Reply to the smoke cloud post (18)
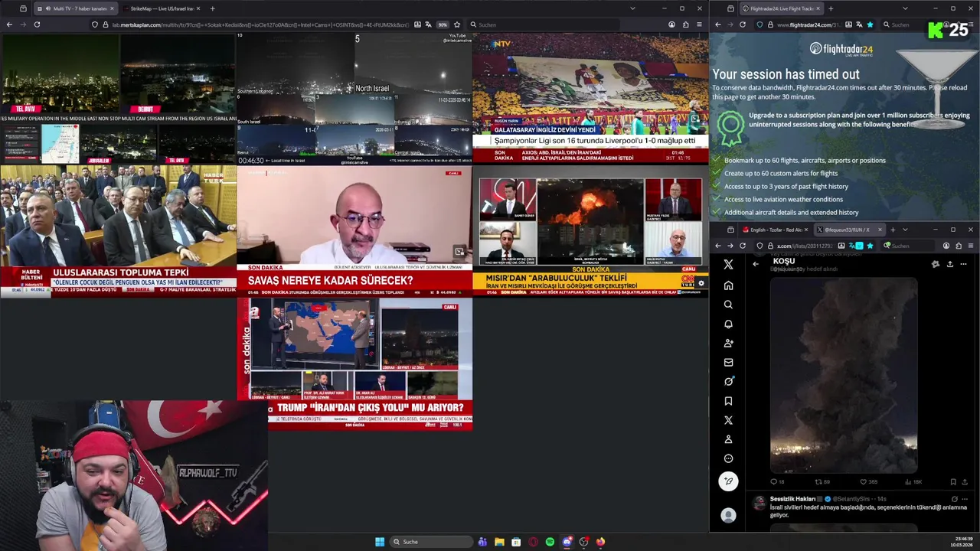980x551 pixels. pyautogui.click(x=777, y=482)
